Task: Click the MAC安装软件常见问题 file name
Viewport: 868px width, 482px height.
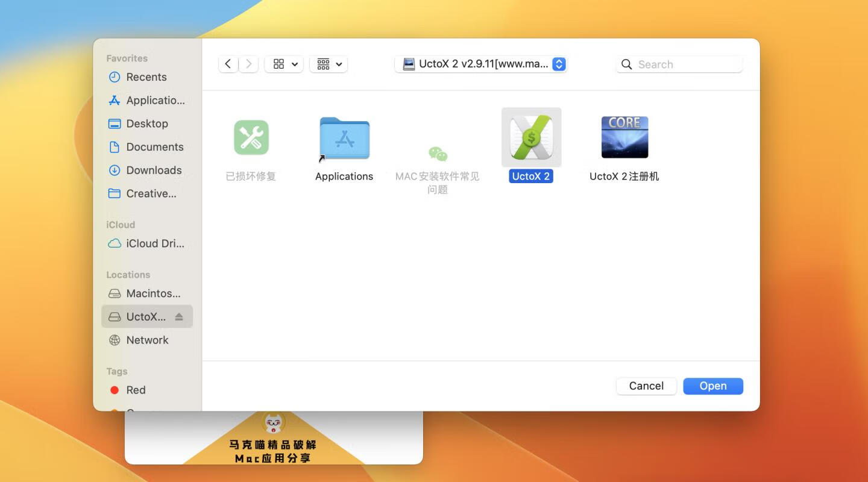Action: coord(438,183)
